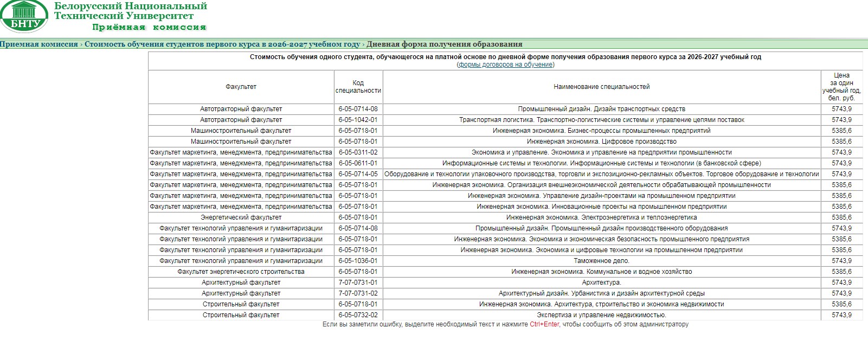The height and width of the screenshot is (340, 868).
Task: Select the Архитектура specialty row cell
Action: 602,283
